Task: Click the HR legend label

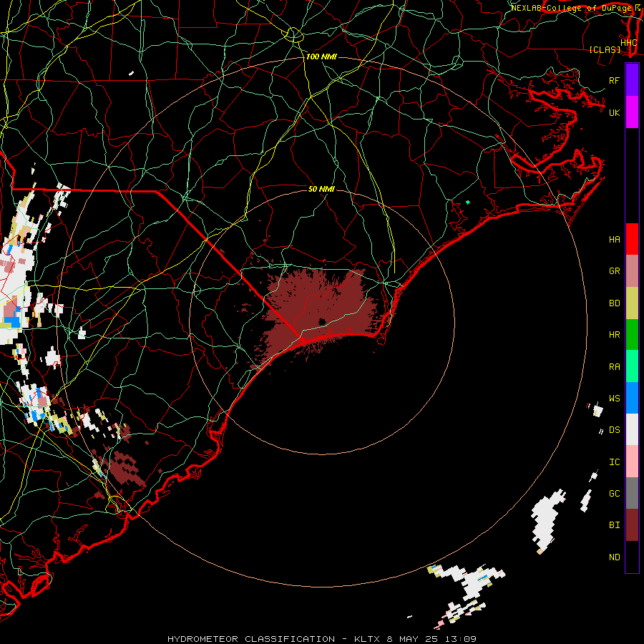Action: tap(615, 335)
